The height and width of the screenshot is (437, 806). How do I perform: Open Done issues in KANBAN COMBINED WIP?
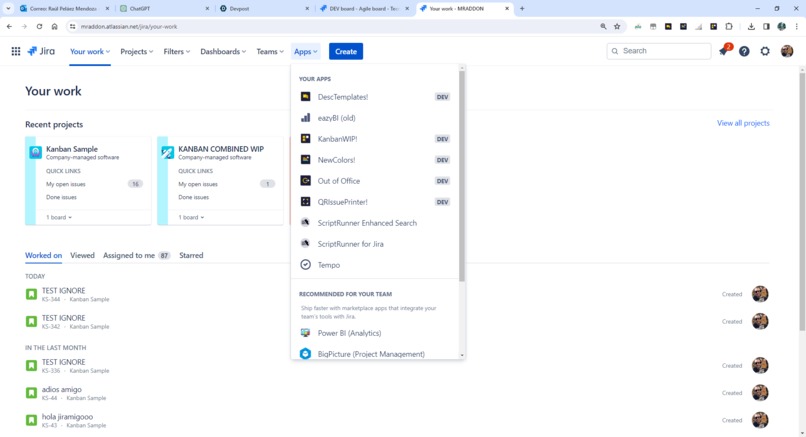[x=194, y=197]
